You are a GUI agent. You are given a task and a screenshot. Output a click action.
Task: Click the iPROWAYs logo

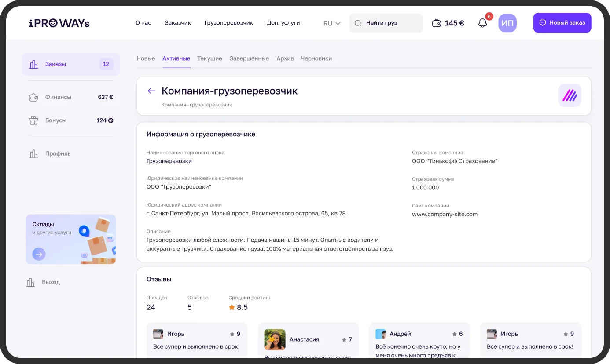59,23
